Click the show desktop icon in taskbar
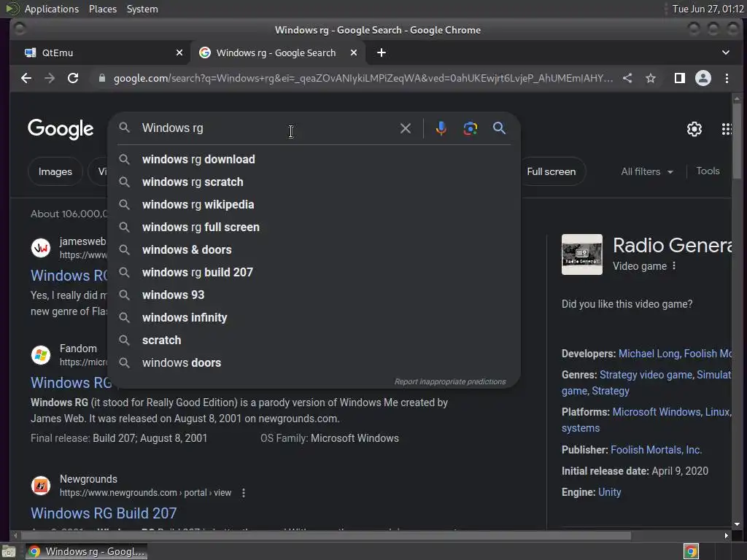Screen dimensions: 747x560 point(8,551)
